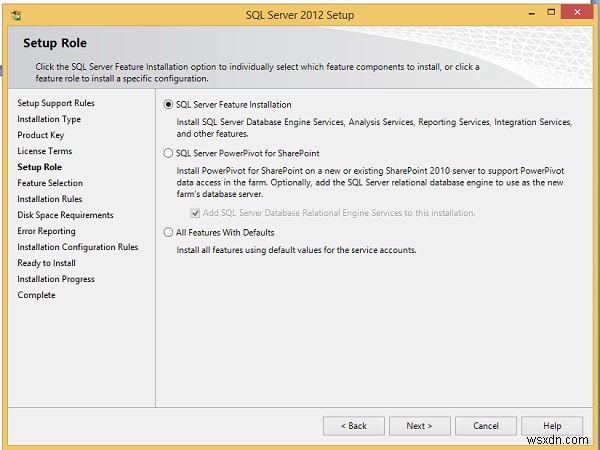
Task: Click Installation Rules in step list
Action: [50, 199]
